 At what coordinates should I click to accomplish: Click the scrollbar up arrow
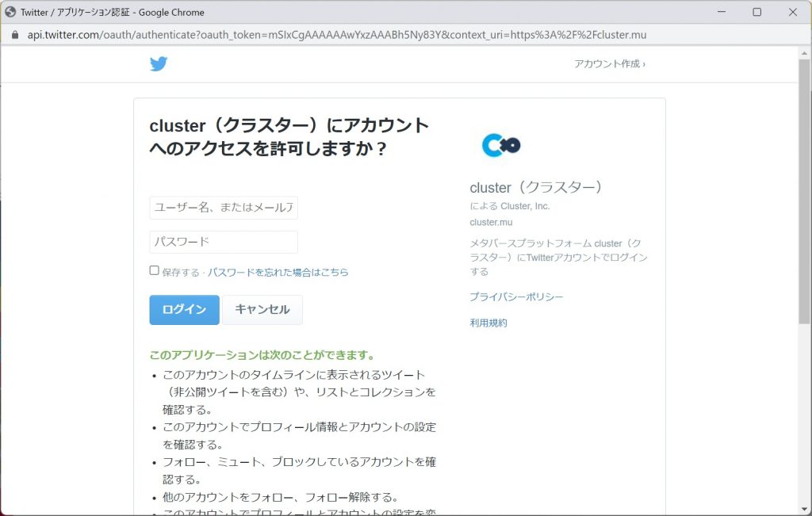pyautogui.click(x=804, y=52)
